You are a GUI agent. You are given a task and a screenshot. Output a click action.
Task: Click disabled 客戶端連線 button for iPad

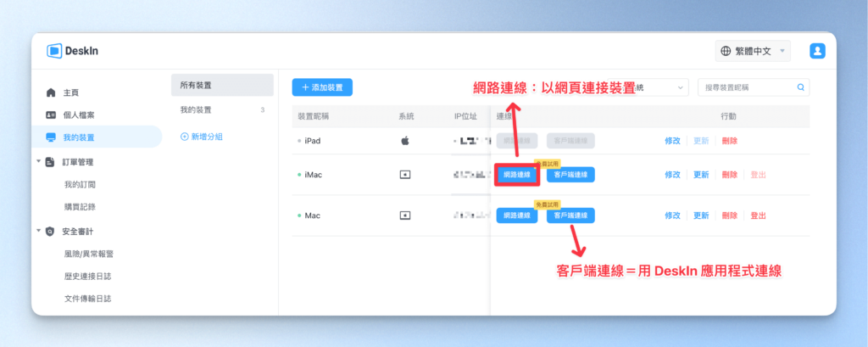pos(570,141)
